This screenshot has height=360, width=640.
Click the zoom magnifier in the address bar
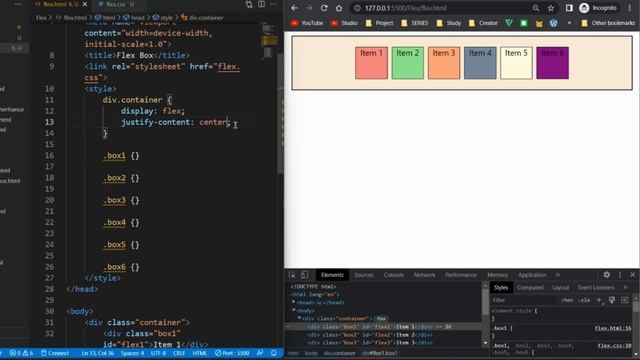(x=536, y=8)
